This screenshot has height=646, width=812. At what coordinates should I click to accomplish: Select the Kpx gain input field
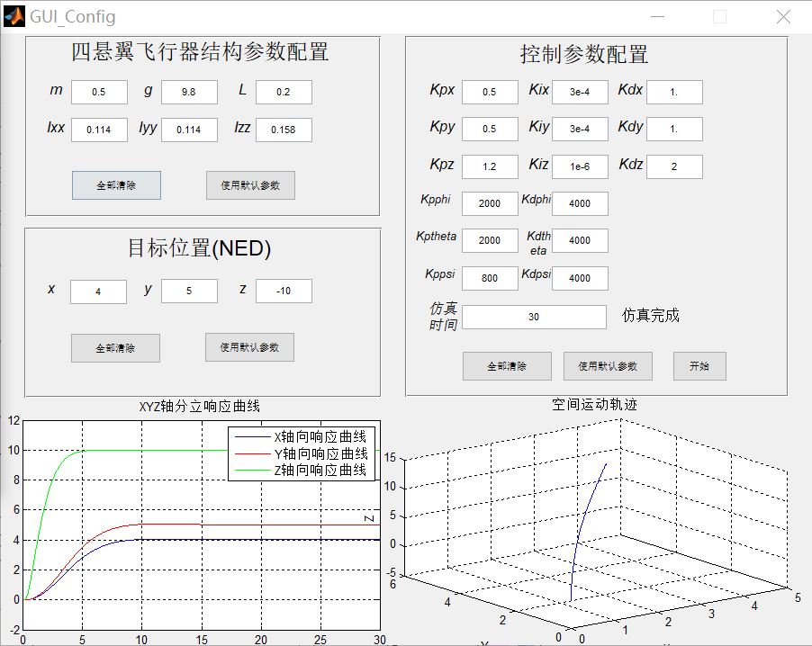(490, 91)
